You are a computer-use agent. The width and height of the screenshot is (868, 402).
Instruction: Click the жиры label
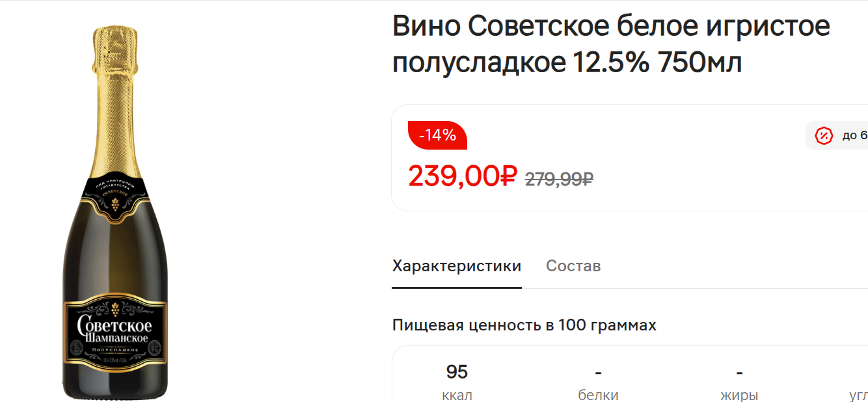739,395
